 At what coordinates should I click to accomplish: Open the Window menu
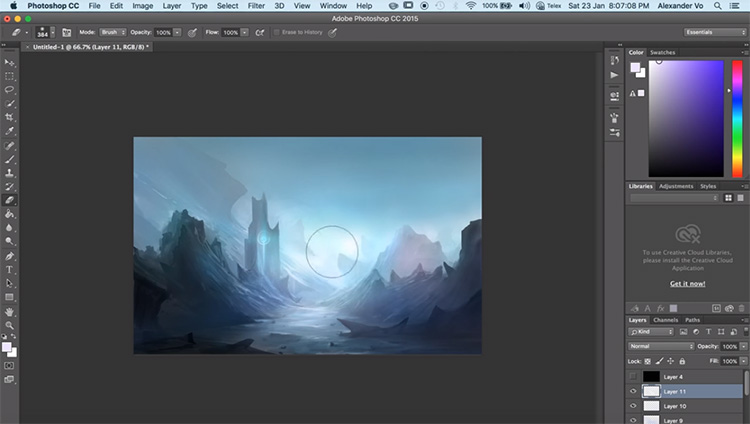(x=333, y=6)
